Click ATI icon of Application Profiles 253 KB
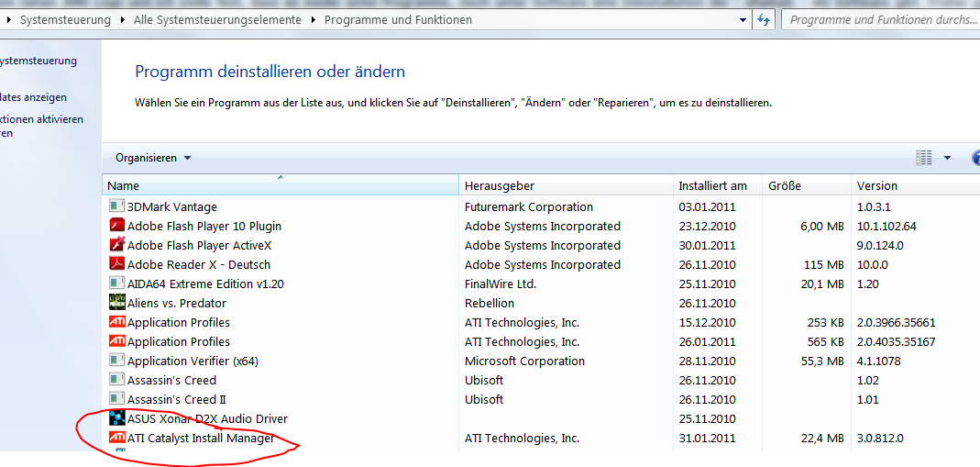The height and width of the screenshot is (467, 980). point(116,322)
